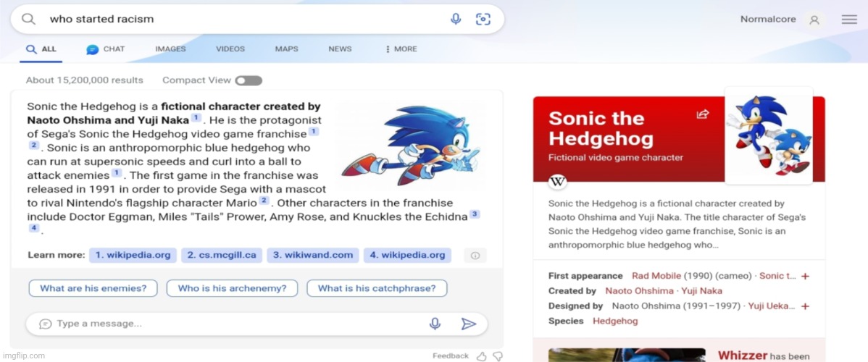Click the info icon beside Learn more links
The width and height of the screenshot is (868, 362).
(475, 255)
